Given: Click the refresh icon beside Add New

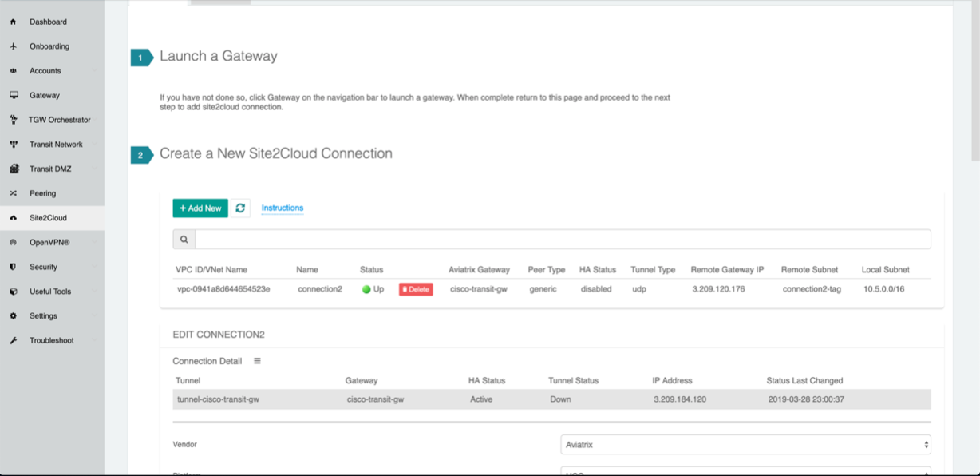Looking at the screenshot, I should point(240,208).
